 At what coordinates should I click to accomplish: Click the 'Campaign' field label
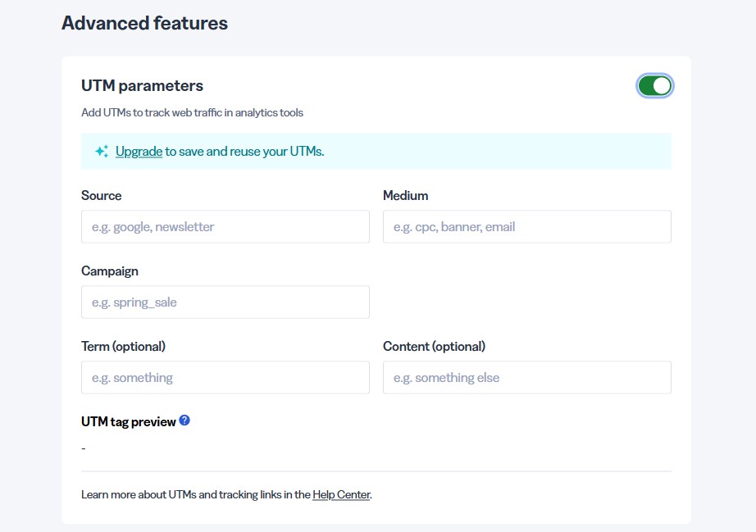(x=110, y=271)
